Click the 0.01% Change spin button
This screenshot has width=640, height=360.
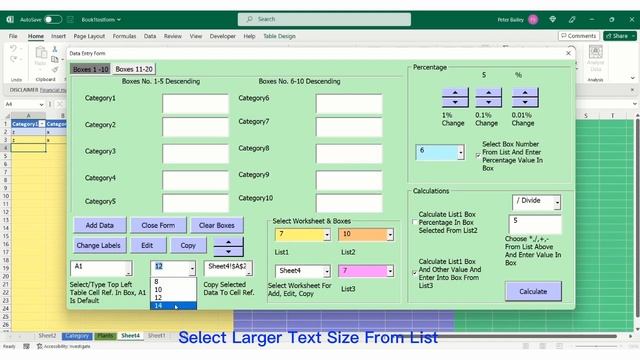(x=525, y=98)
